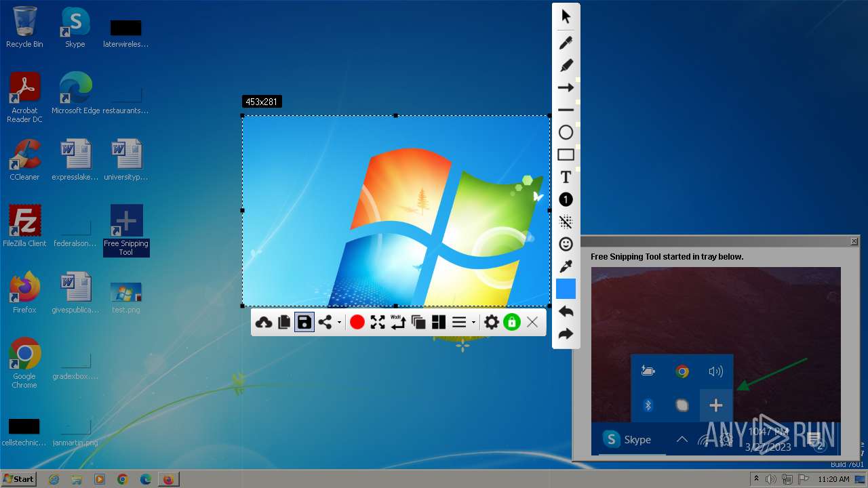Open snipping tool settings gear
868x488 pixels.
pos(492,323)
